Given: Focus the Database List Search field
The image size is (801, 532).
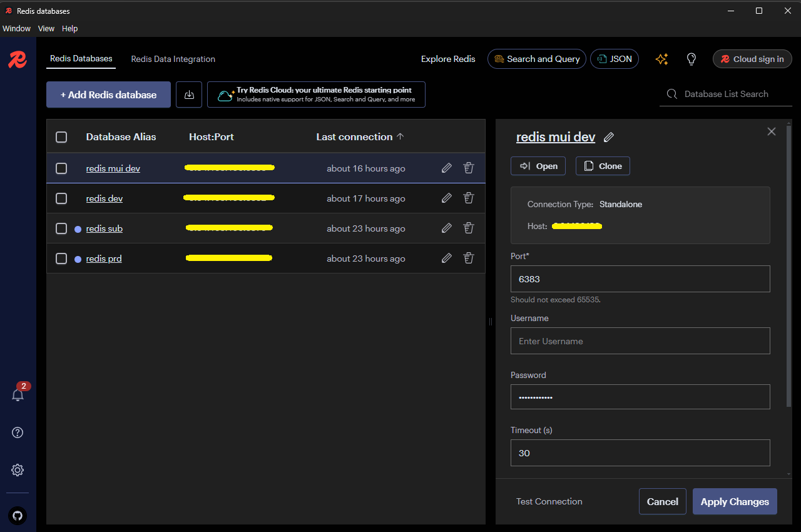Looking at the screenshot, I should [x=726, y=94].
